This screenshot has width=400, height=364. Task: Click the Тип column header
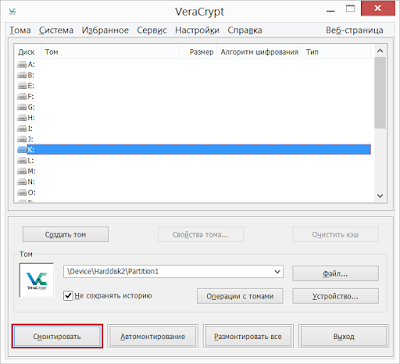pos(336,52)
